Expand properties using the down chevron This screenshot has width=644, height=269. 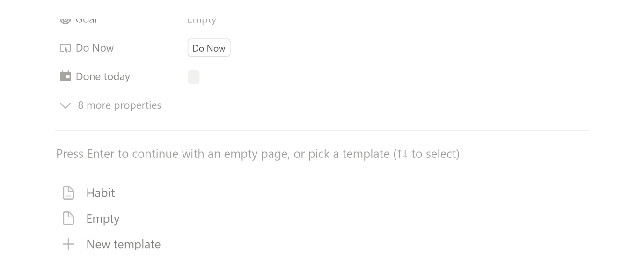[x=66, y=105]
